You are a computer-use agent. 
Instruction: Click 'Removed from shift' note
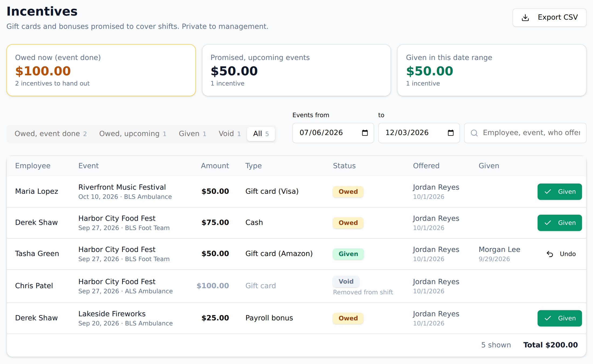pyautogui.click(x=363, y=292)
